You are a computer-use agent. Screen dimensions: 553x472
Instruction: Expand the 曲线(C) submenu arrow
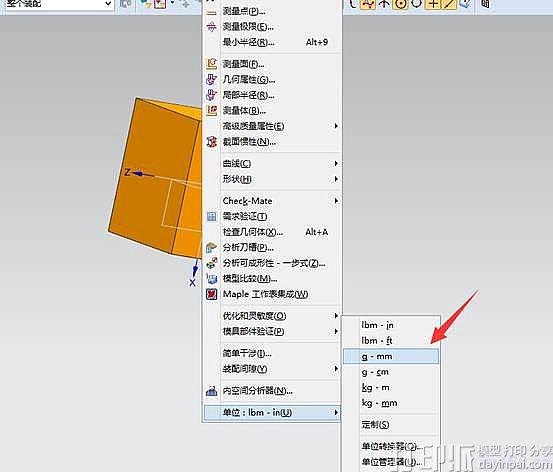pos(336,163)
